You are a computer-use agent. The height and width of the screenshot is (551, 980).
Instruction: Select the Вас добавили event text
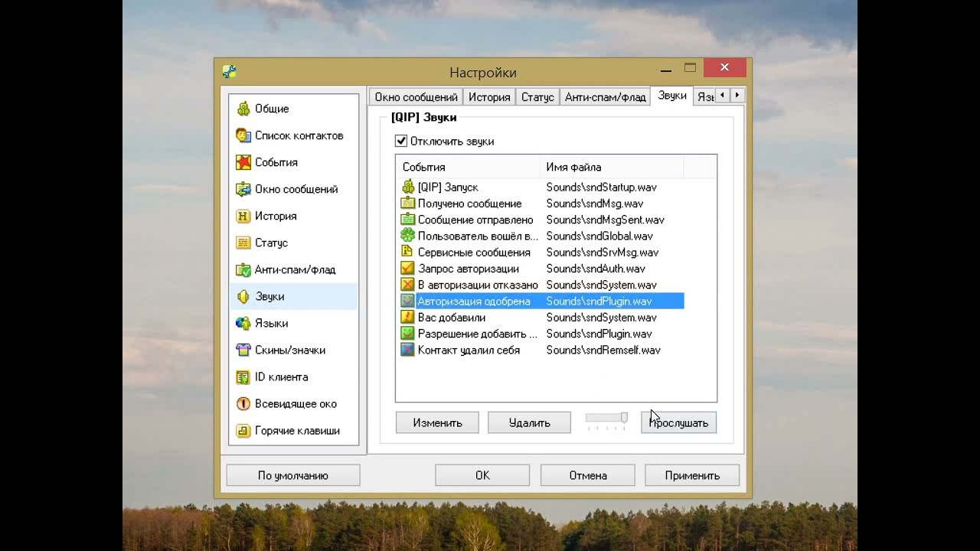point(452,317)
